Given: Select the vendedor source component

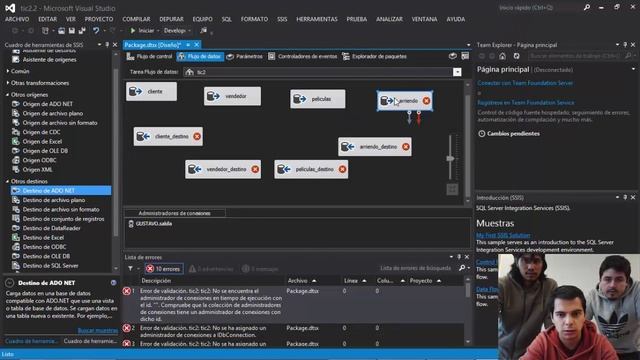Looking at the screenshot, I should tap(232, 96).
